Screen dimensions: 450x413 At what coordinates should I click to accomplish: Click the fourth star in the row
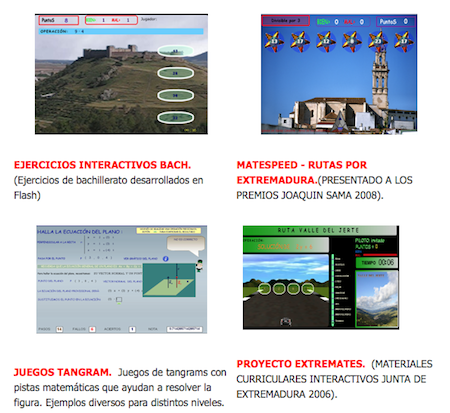click(352, 42)
